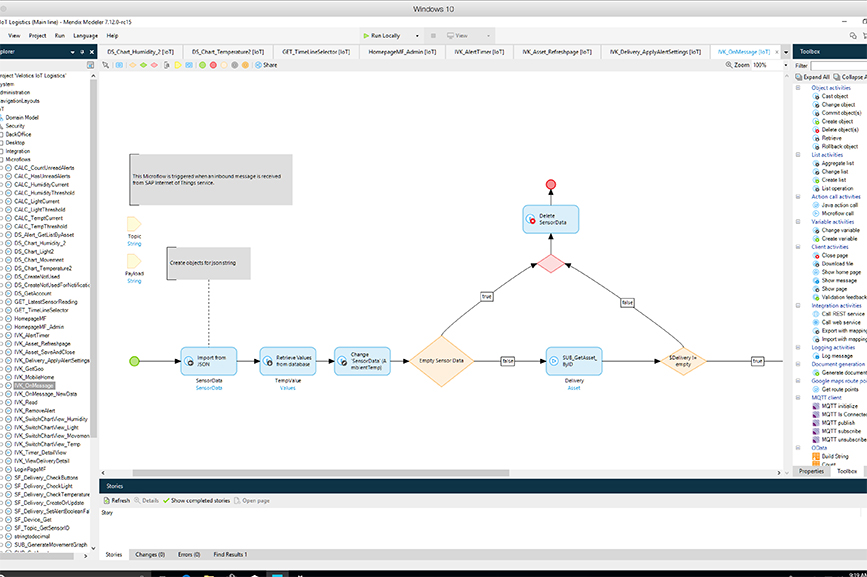Open the Help menu
Viewport: 867px width, 577px height.
[112, 36]
